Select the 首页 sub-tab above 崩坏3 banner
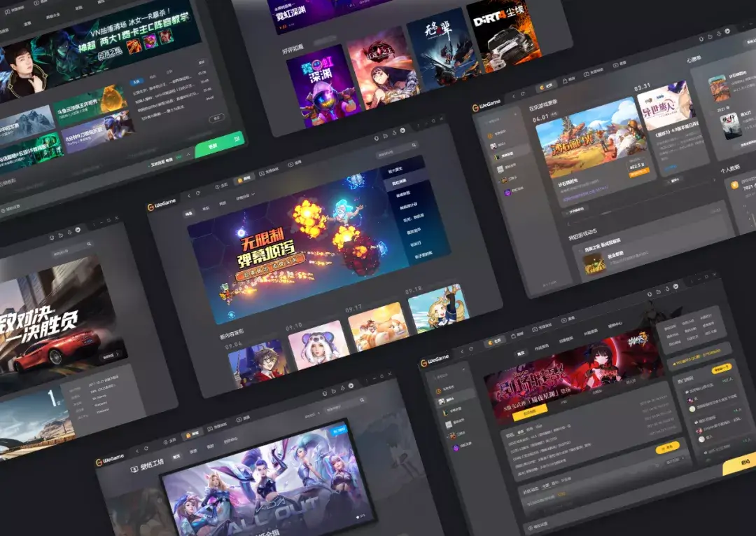Viewport: 756px width, 536px height. [521, 354]
